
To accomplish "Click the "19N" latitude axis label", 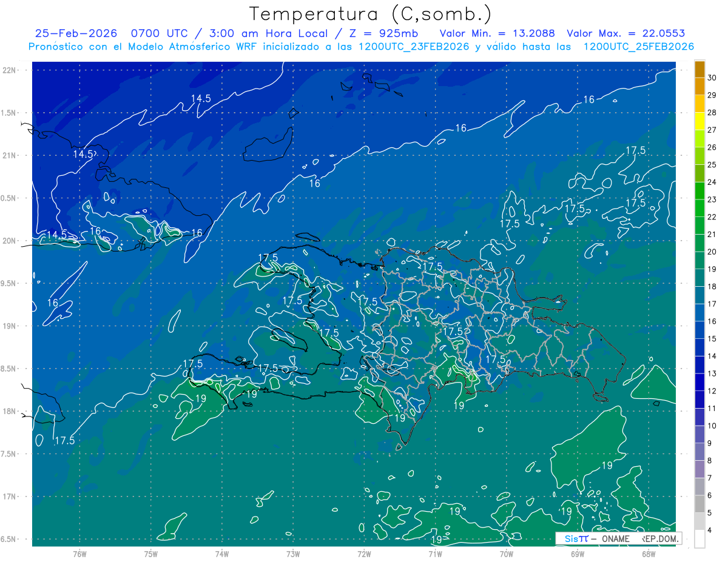I will (x=10, y=326).
